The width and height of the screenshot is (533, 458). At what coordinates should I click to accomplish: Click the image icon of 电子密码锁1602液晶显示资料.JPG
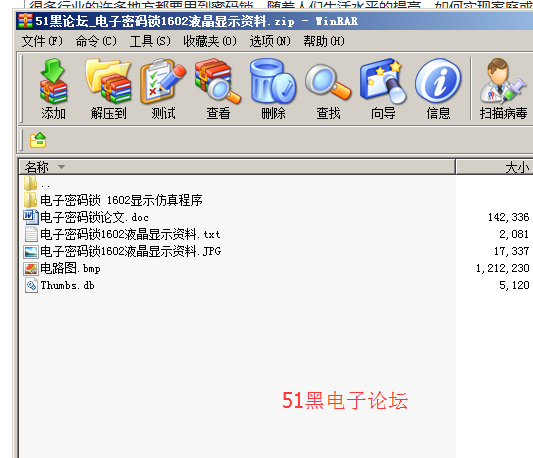click(x=31, y=252)
